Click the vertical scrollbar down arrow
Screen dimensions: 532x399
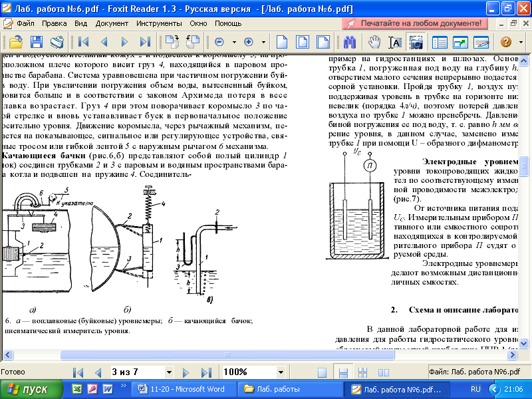pos(523,342)
